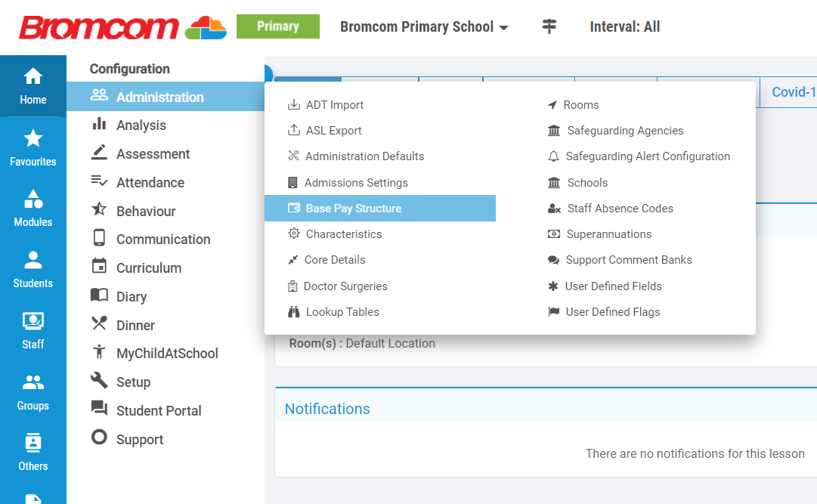Image resolution: width=817 pixels, height=504 pixels.
Task: Click the green Primary badge
Action: point(277,26)
